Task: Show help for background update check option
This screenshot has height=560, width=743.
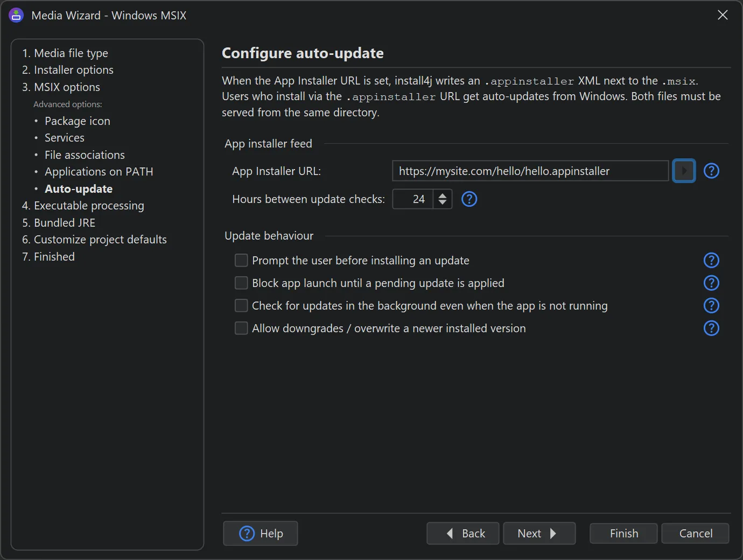Action: tap(711, 306)
